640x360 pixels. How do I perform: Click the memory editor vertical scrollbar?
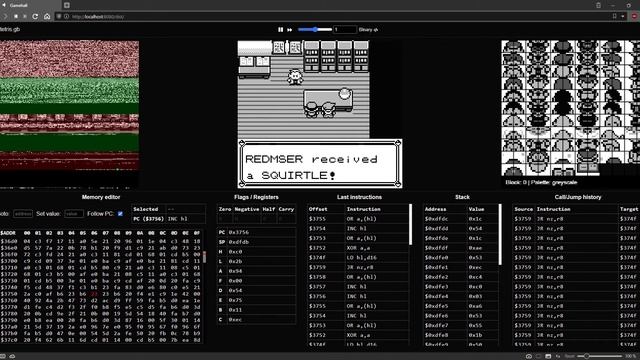point(204,257)
